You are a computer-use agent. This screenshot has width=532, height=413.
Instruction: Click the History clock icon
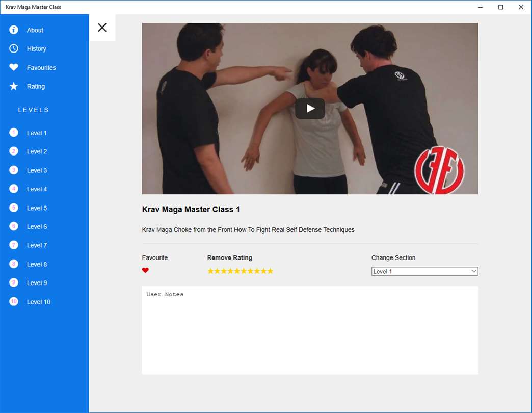[x=14, y=48]
